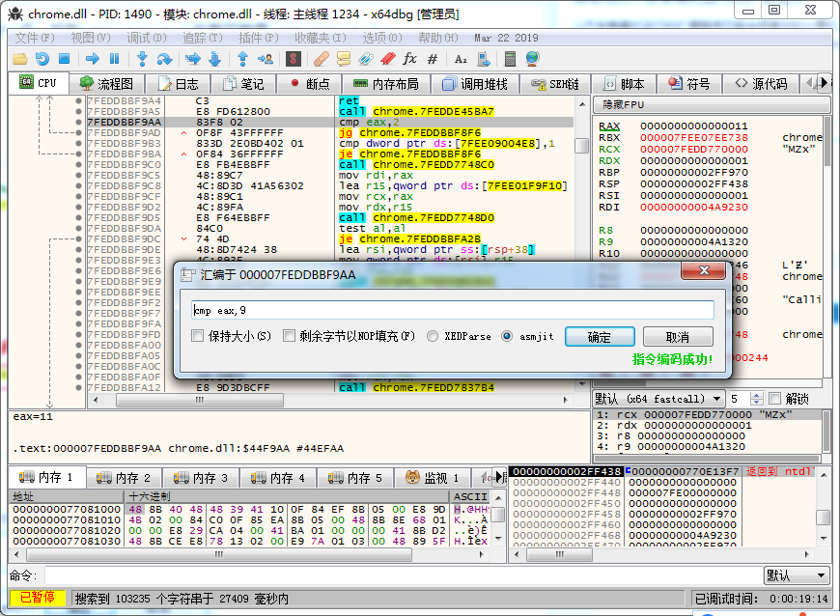Switch to the 流程图 tab
The width and height of the screenshot is (840, 616).
pos(106,84)
